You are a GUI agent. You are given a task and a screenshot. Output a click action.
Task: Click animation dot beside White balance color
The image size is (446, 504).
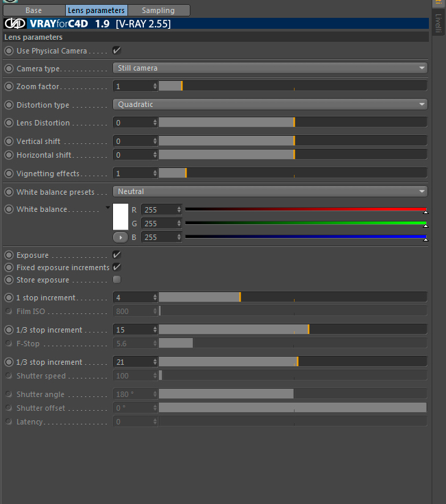coord(9,209)
